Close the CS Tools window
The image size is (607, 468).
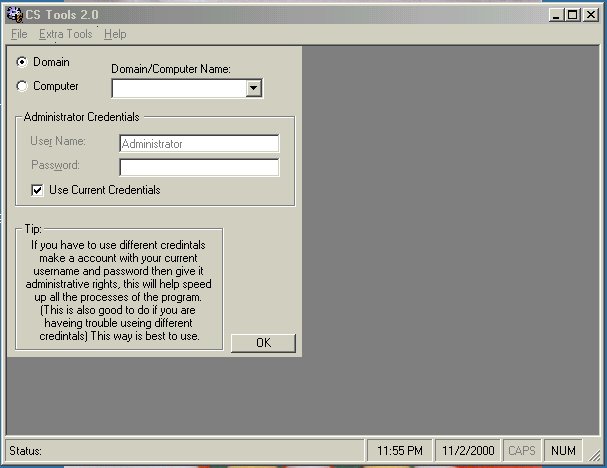click(590, 15)
